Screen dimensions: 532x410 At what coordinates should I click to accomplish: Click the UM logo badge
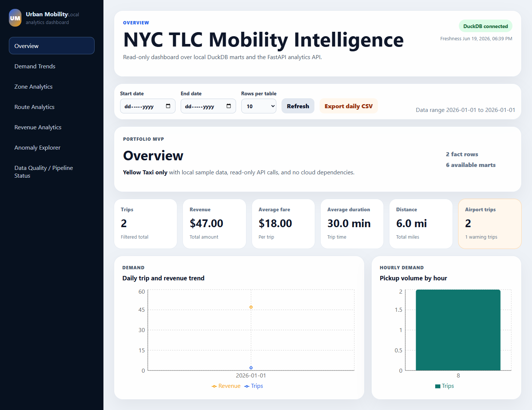pos(15,18)
